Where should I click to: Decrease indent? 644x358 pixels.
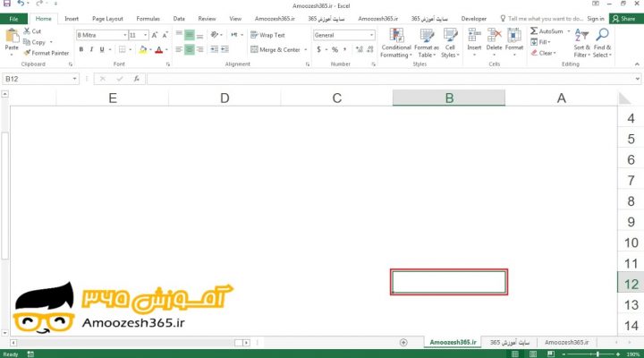tap(215, 49)
